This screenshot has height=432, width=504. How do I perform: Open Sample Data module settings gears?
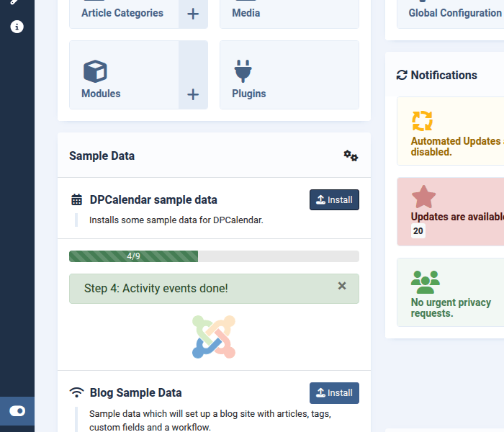pos(351,156)
